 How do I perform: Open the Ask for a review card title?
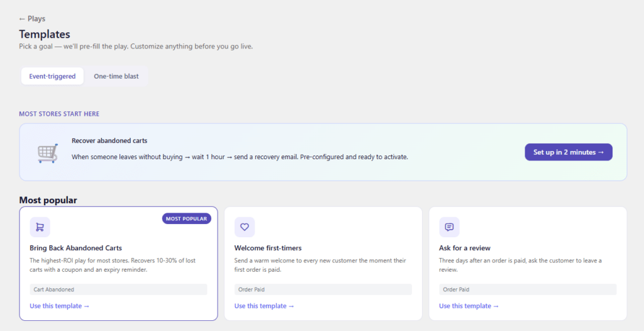[465, 249]
